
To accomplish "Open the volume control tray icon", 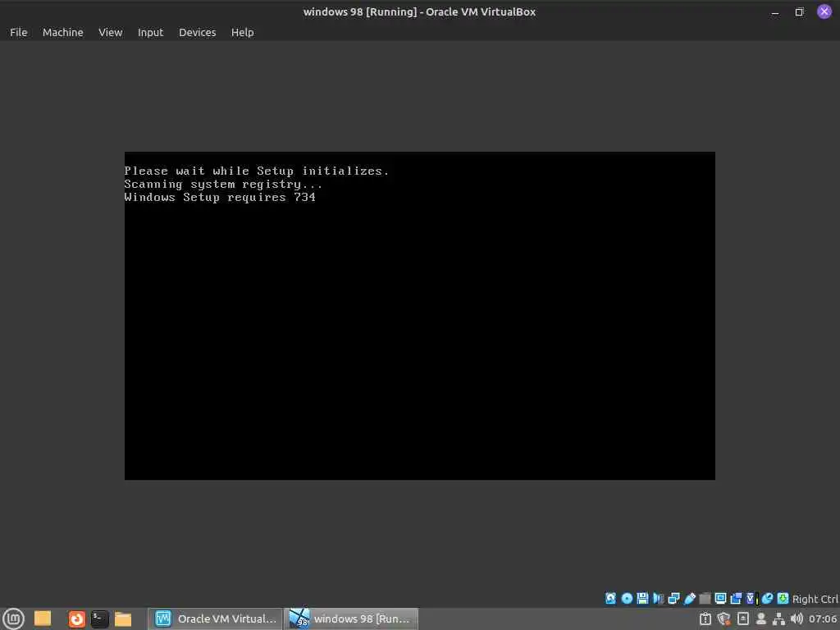I will pos(797,619).
